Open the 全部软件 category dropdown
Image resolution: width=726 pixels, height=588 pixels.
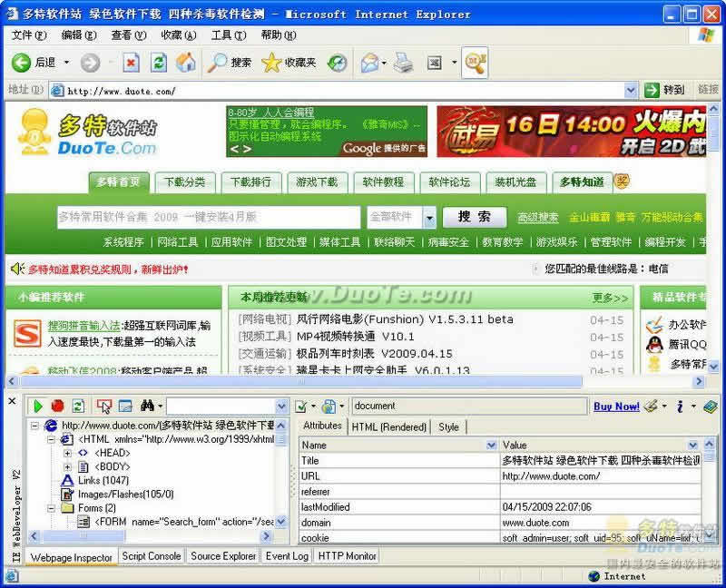[429, 217]
